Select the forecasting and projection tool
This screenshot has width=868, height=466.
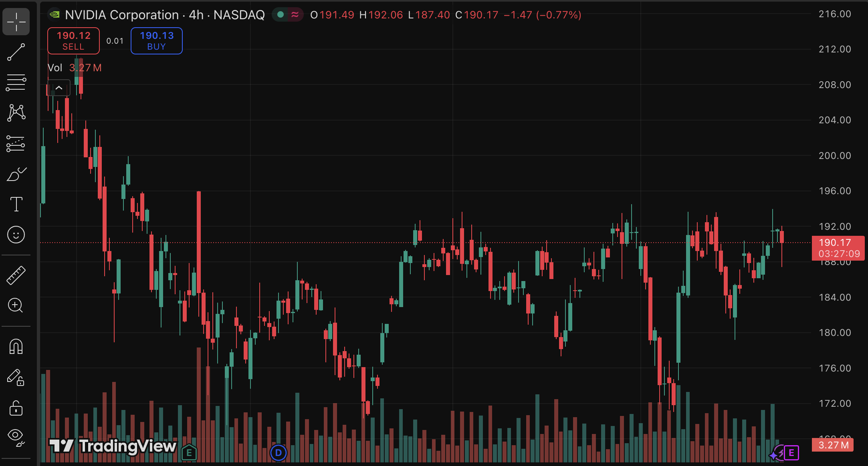[x=16, y=144]
